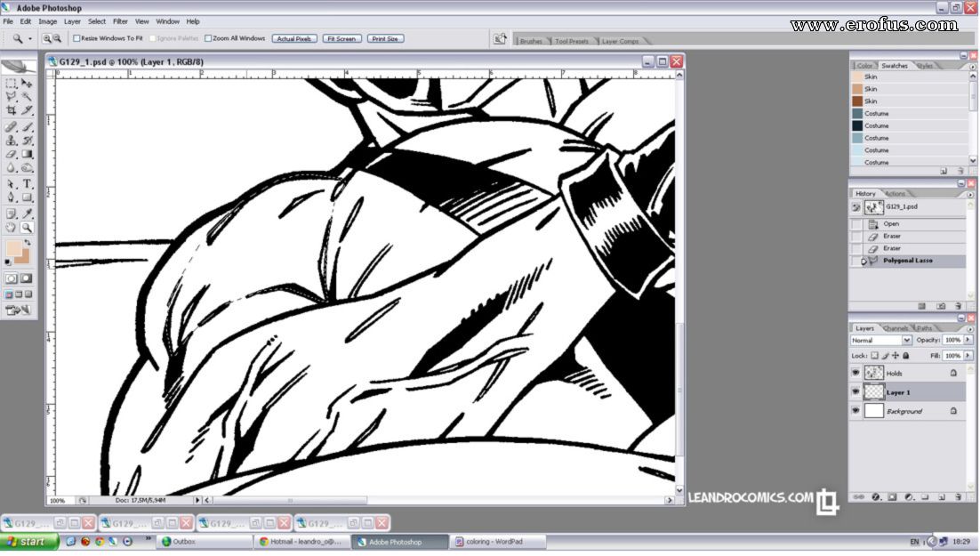The width and height of the screenshot is (980, 556).
Task: Pick the brown third Skin swatch
Action: tap(857, 101)
